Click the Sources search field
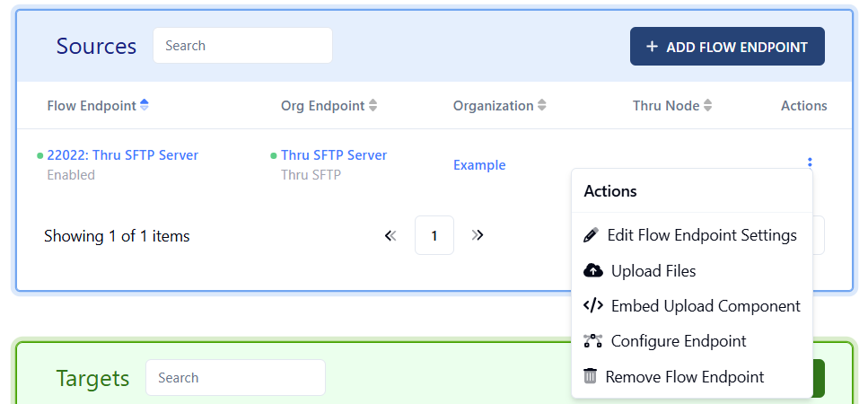The width and height of the screenshot is (868, 404). (242, 46)
